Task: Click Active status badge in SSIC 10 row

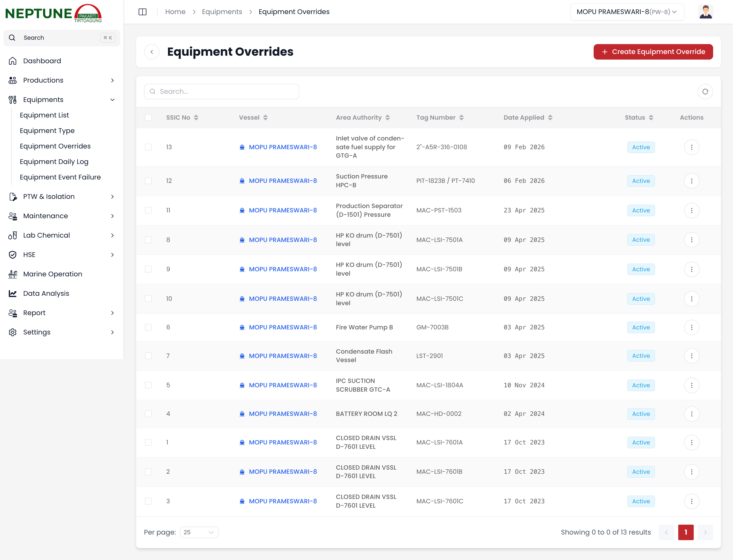Action: (x=641, y=299)
